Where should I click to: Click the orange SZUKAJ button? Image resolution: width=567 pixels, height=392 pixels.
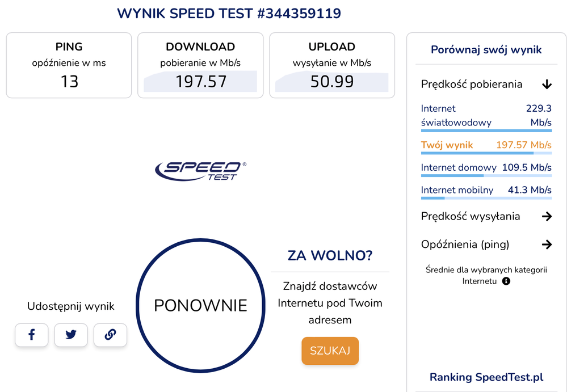(x=330, y=351)
